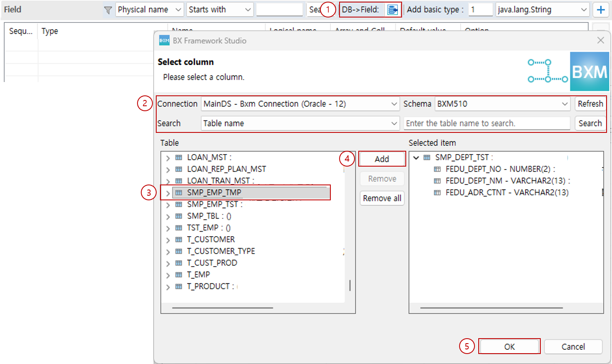Click the Refresh button
This screenshot has height=364, width=612.
(590, 104)
